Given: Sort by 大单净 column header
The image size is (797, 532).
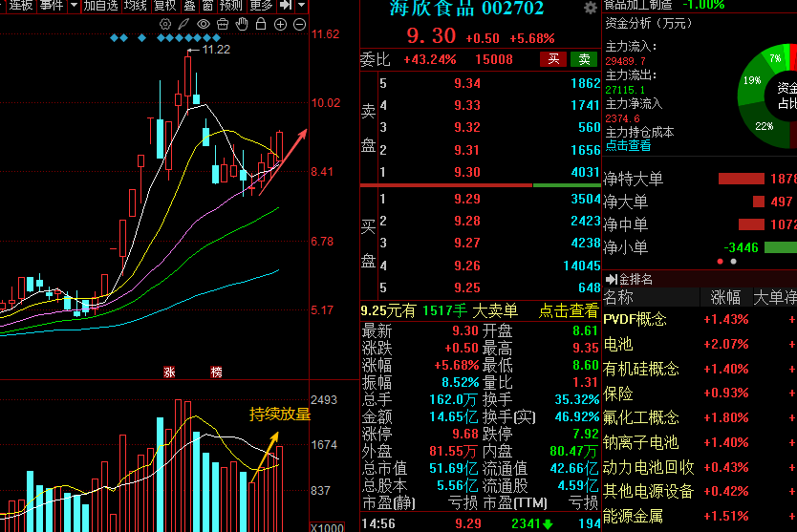Looking at the screenshot, I should [775, 298].
